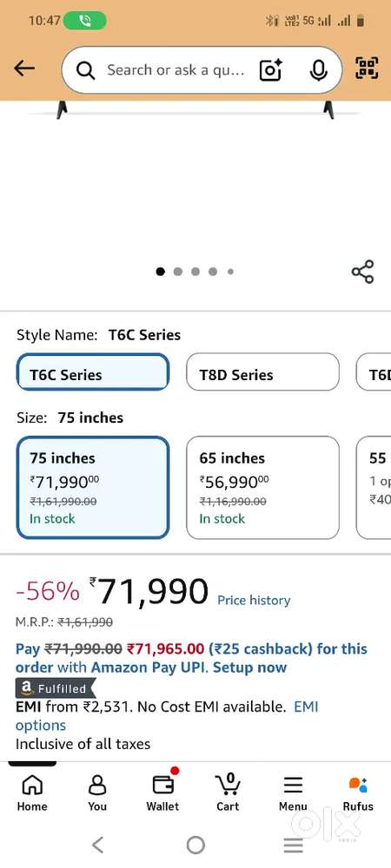Launch Rufus assistant icon

pos(358,792)
